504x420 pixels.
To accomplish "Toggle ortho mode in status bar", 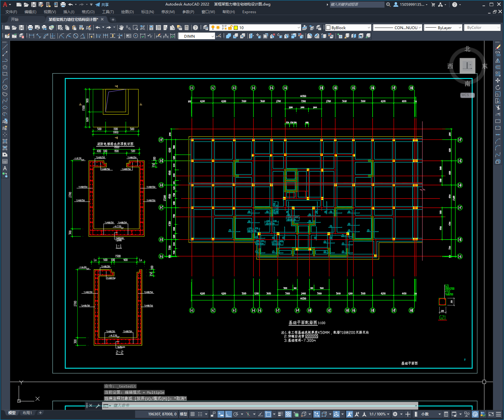I will [x=228, y=414].
